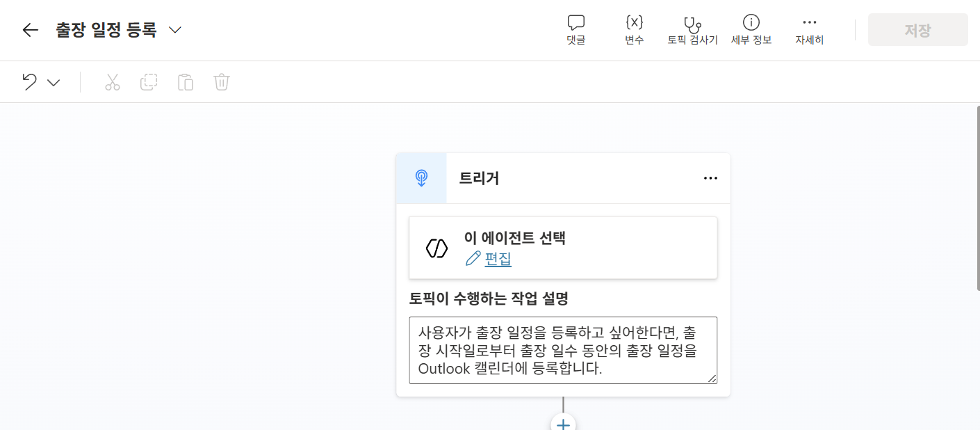This screenshot has height=430, width=980.
Task: Click the paste clipboard icon
Action: pyautogui.click(x=185, y=82)
